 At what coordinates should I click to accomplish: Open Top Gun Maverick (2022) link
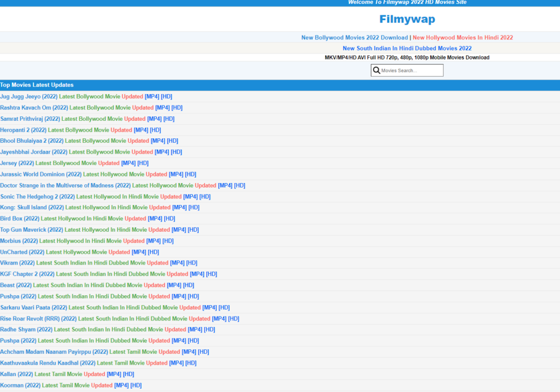[x=100, y=230]
